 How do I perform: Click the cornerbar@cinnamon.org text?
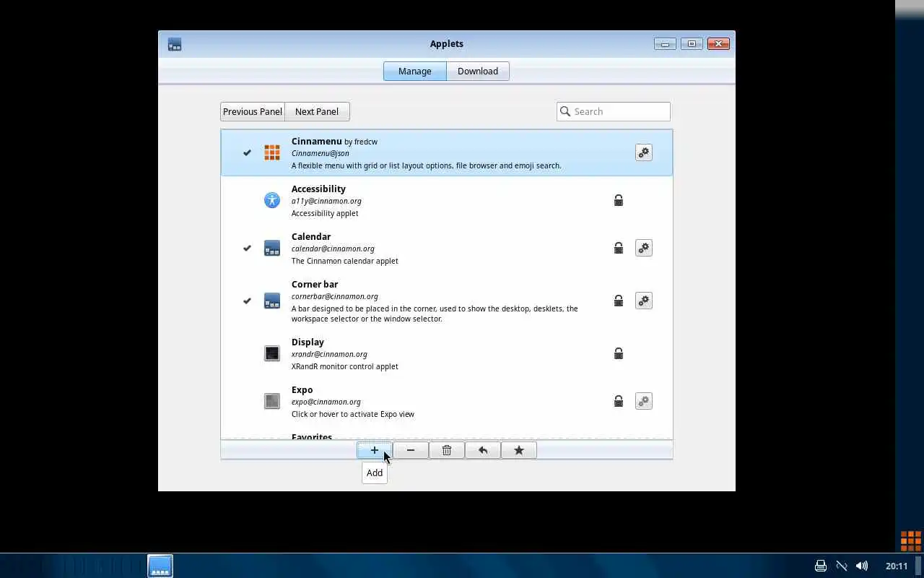pyautogui.click(x=335, y=296)
